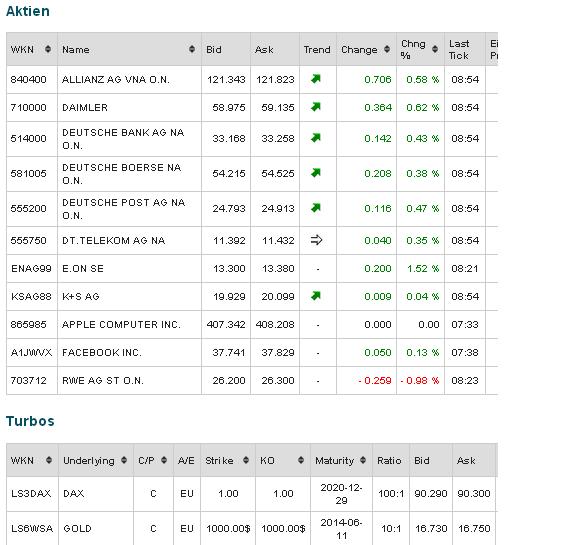
Task: Sort Turbos by Maturity arrows
Action: pyautogui.click(x=363, y=460)
